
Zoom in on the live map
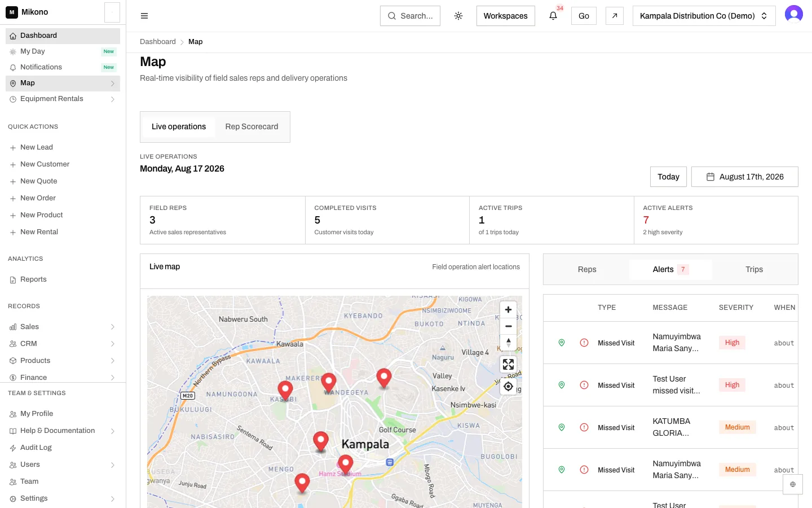[508, 310]
